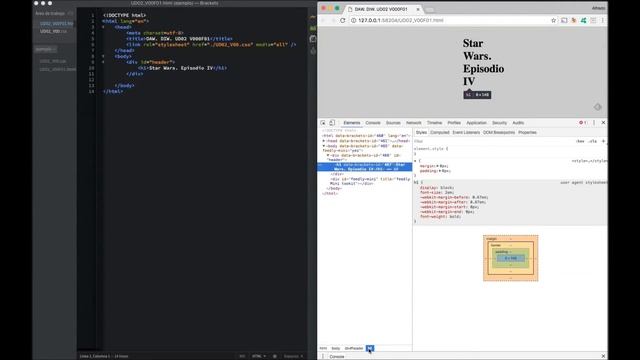Toggle .hov element state panel
This screenshot has width=640, height=360.
click(x=580, y=141)
